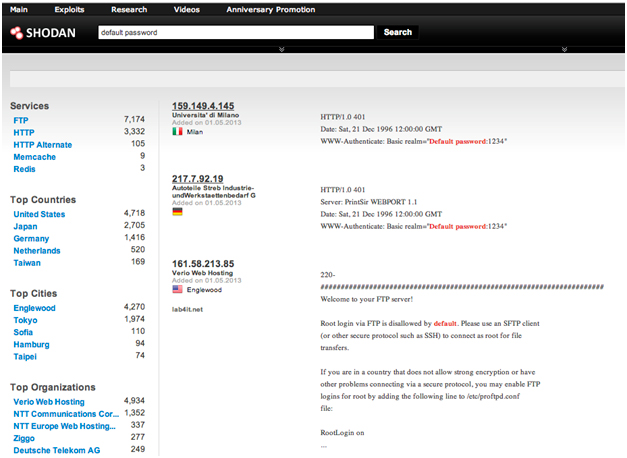Click the FTP count 7,174

[134, 119]
